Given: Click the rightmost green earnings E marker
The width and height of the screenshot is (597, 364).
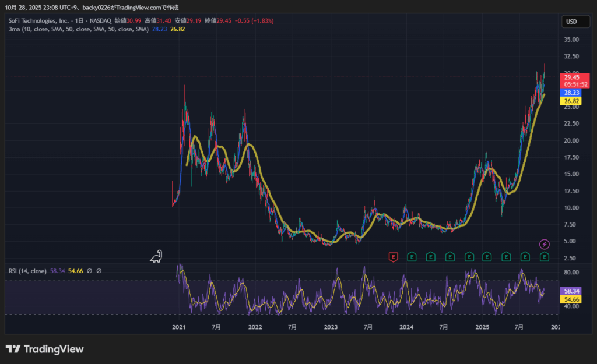Looking at the screenshot, I should tap(544, 256).
